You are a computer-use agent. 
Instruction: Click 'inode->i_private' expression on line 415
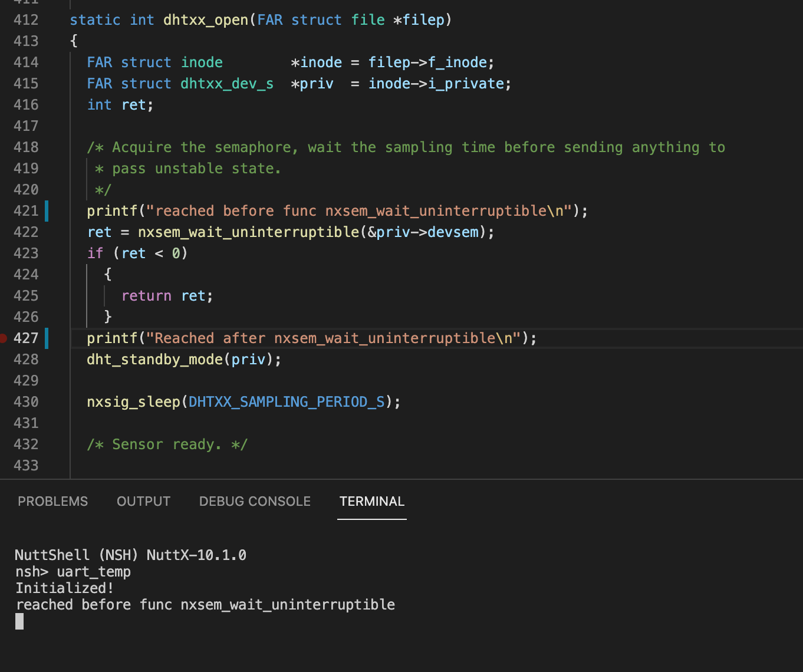pyautogui.click(x=436, y=84)
